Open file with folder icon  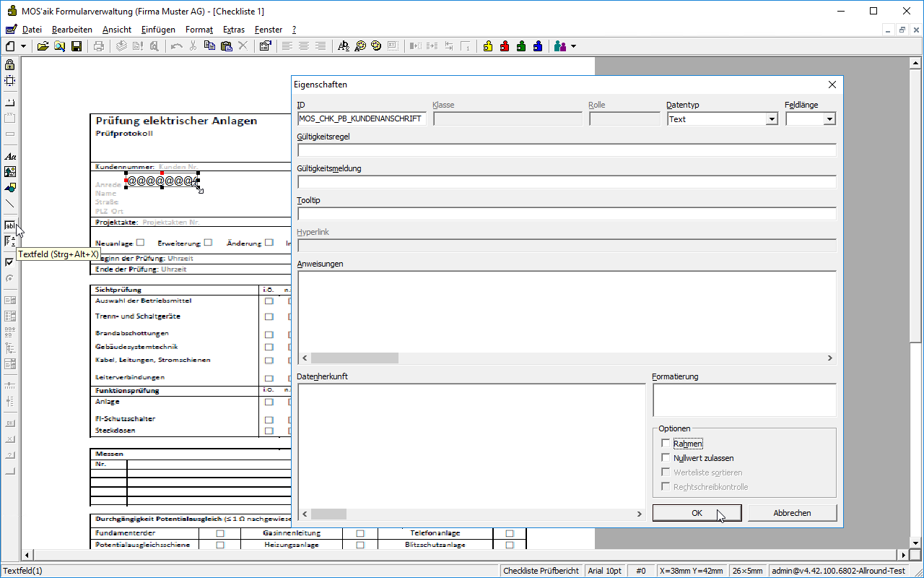pos(43,46)
